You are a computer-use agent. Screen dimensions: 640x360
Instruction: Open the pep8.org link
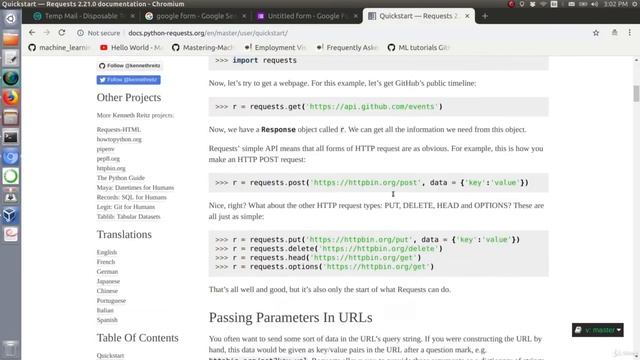pos(108,158)
